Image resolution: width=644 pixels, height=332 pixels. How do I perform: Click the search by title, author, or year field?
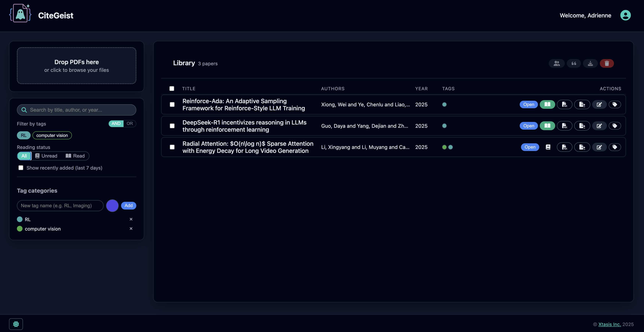(76, 110)
